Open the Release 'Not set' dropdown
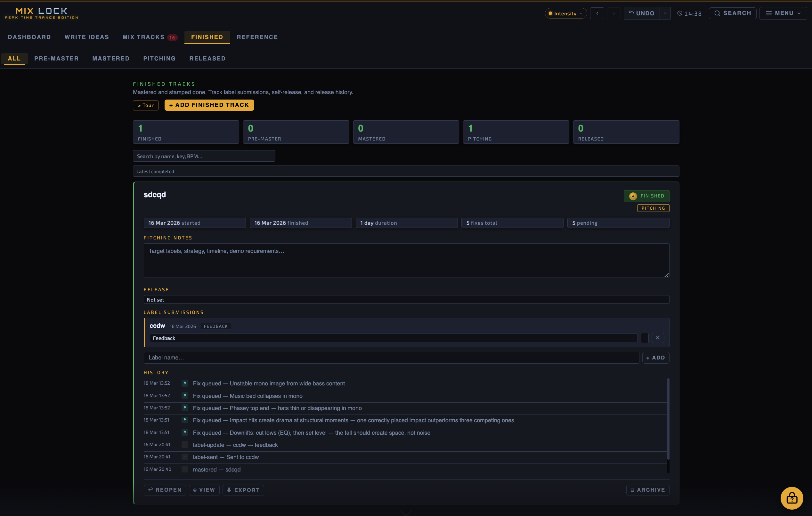812x516 pixels. 406,300
